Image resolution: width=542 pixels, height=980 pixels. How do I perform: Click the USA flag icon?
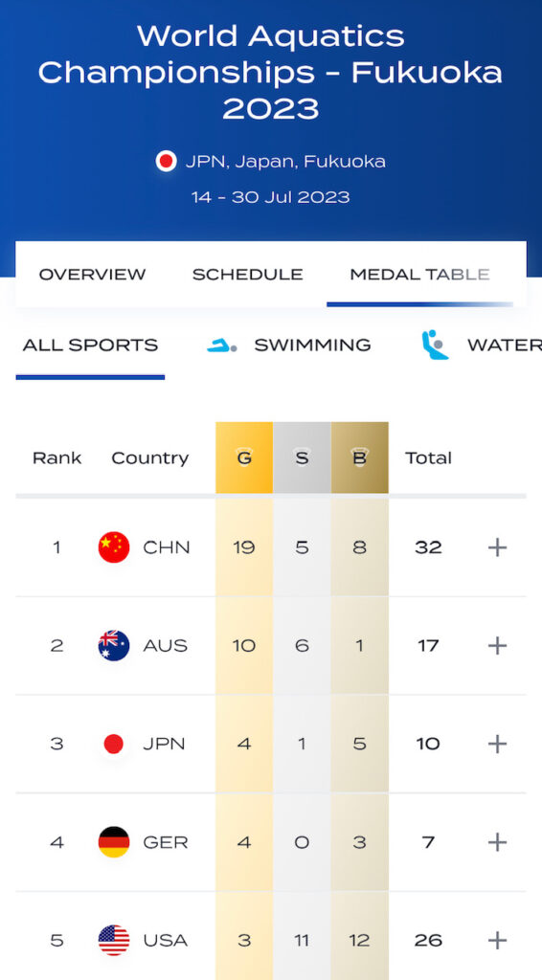coord(114,940)
